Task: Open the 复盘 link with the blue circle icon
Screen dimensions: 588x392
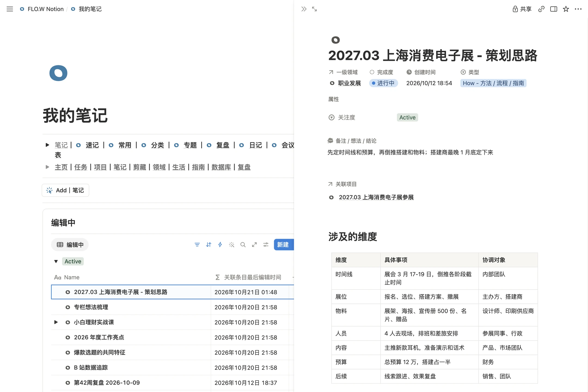Action: pos(222,145)
